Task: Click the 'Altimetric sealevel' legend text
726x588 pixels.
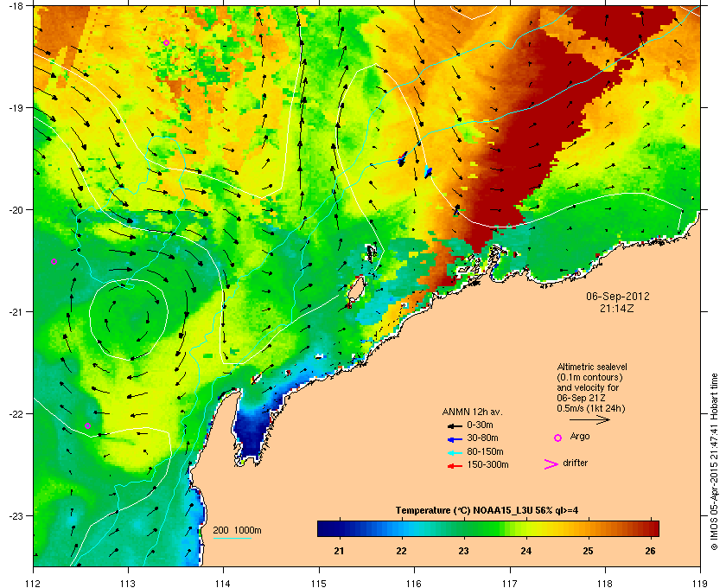Action: [592, 367]
